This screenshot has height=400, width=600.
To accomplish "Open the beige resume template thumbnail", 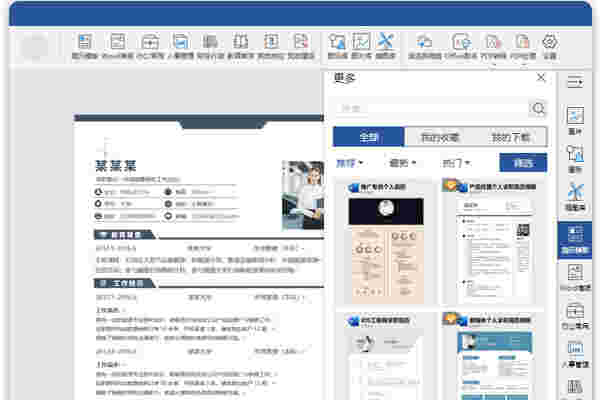I will coord(386,250).
